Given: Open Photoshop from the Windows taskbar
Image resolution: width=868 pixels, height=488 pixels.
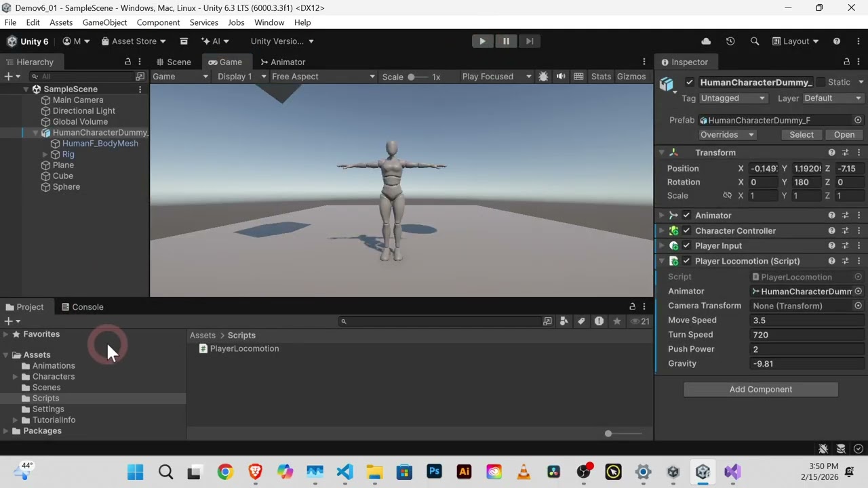Looking at the screenshot, I should 434,472.
